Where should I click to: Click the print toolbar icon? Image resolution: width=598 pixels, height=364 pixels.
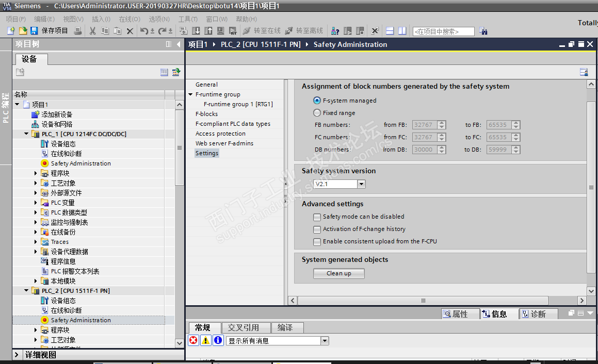(78, 31)
